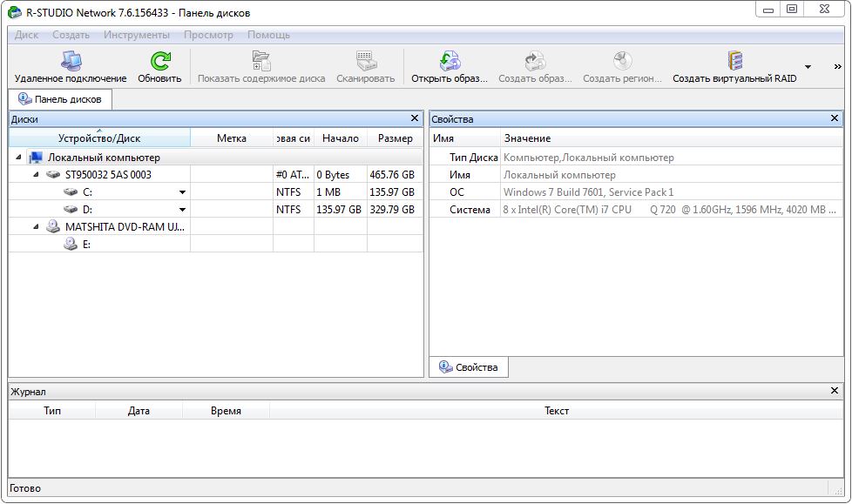
Task: Click the Метка column header
Action: point(232,138)
